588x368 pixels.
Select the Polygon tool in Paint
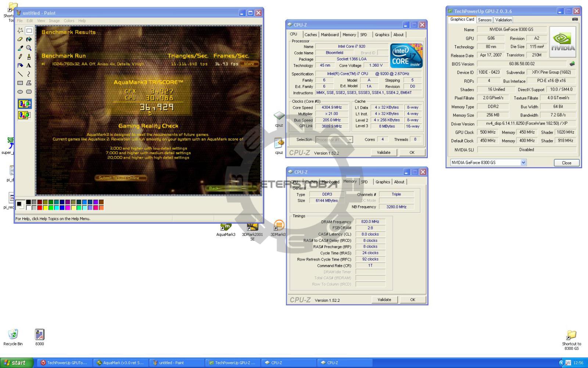click(x=29, y=83)
